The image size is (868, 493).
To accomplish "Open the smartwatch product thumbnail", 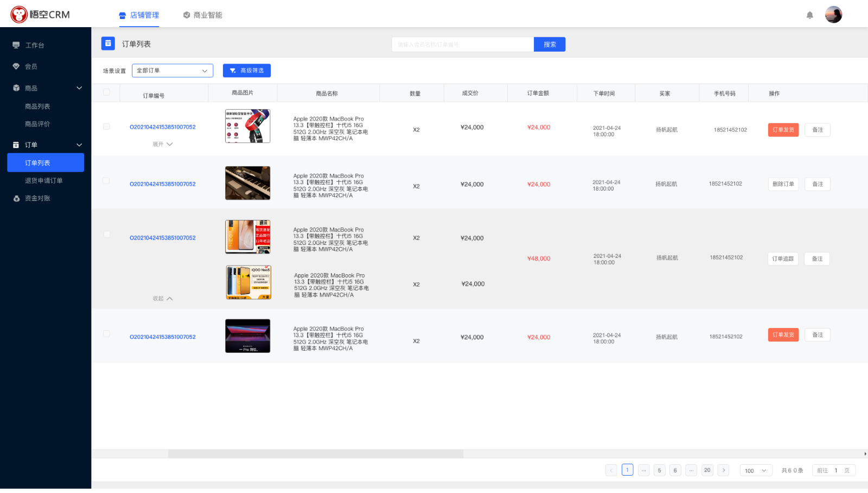I will pyautogui.click(x=248, y=126).
